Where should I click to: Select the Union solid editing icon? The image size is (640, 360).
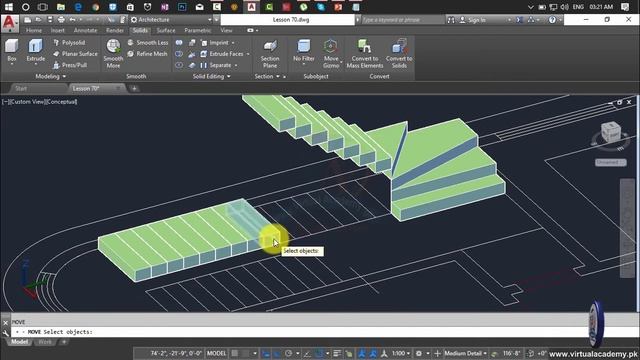[x=179, y=42]
